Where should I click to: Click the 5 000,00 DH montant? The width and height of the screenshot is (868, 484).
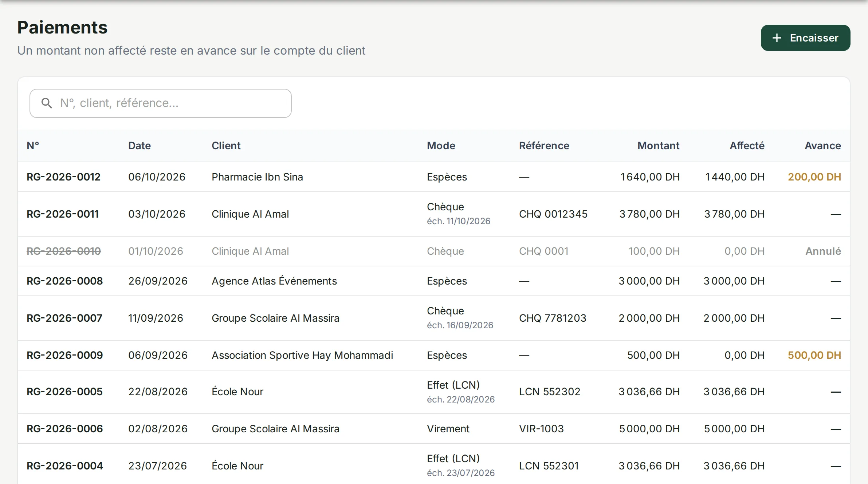pyautogui.click(x=649, y=429)
